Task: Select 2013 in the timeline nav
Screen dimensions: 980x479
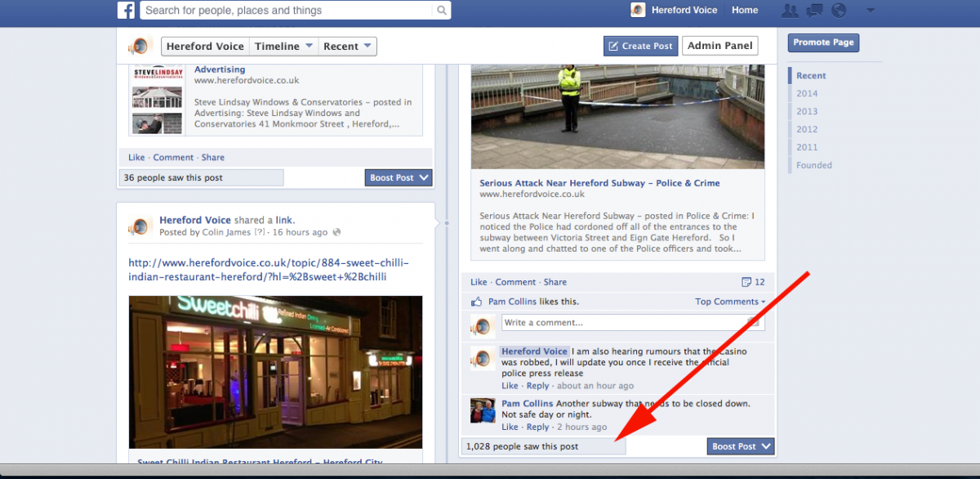Action: [x=807, y=111]
